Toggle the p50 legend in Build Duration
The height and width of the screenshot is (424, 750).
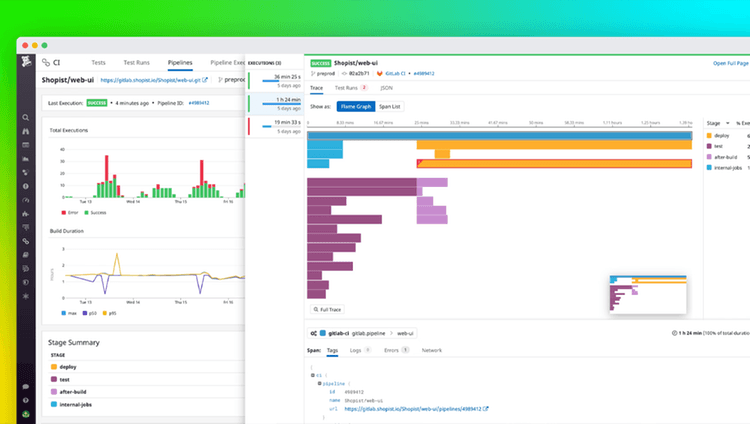coord(89,313)
